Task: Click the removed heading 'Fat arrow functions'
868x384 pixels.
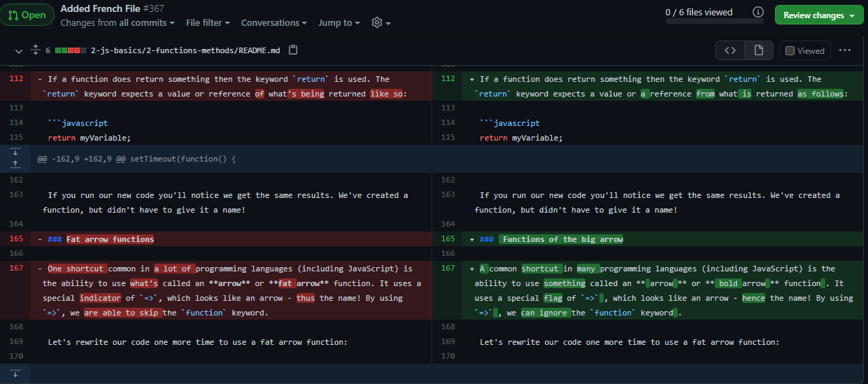Action: pyautogui.click(x=111, y=239)
